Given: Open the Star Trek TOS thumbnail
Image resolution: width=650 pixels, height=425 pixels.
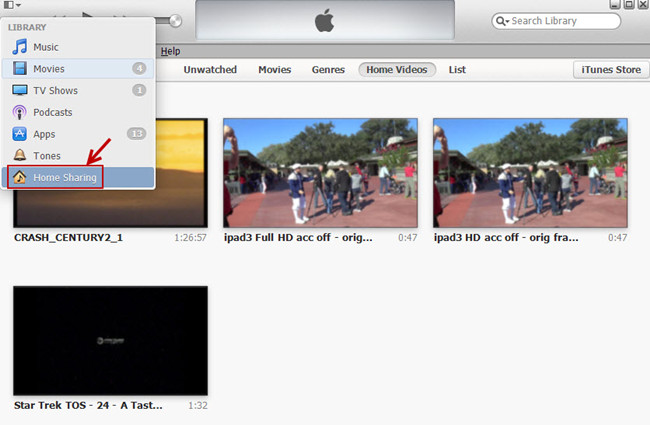Looking at the screenshot, I should pyautogui.click(x=110, y=340).
